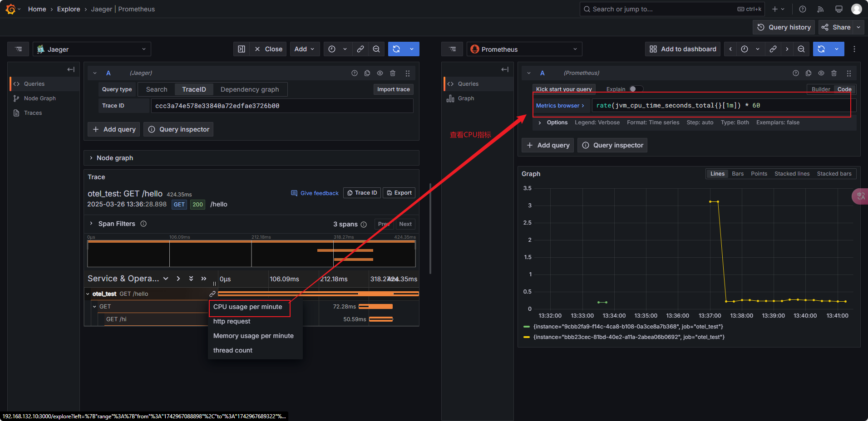Viewport: 868px width, 421px height.
Task: Open Metrics browser
Action: pyautogui.click(x=561, y=106)
